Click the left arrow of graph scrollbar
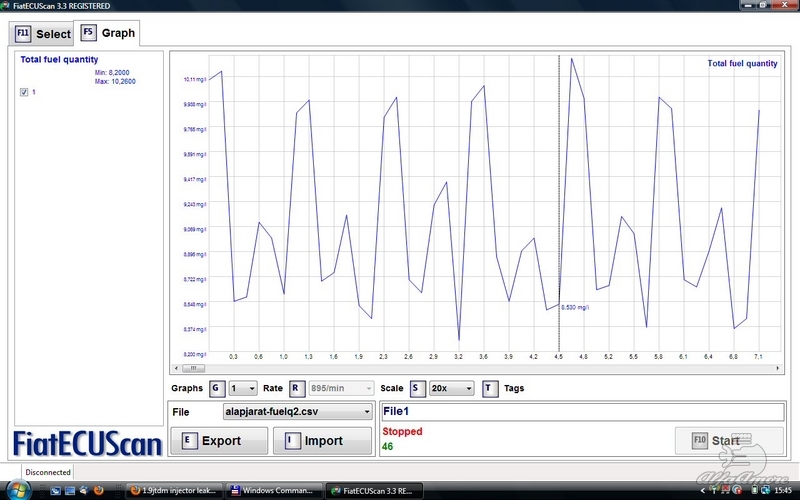Screen dimensions: 800x500 pyautogui.click(x=176, y=368)
